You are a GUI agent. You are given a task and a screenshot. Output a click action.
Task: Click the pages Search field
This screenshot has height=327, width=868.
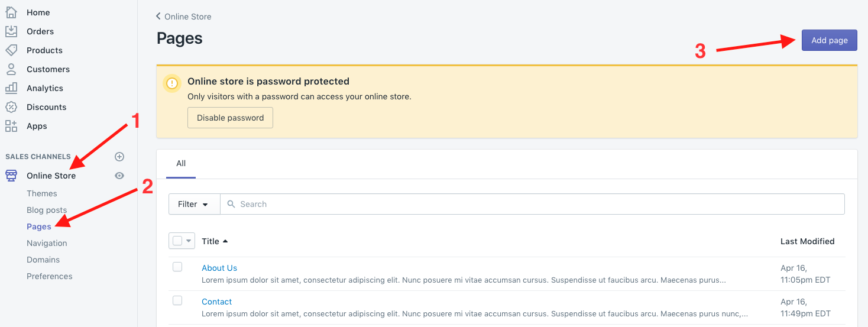(532, 204)
